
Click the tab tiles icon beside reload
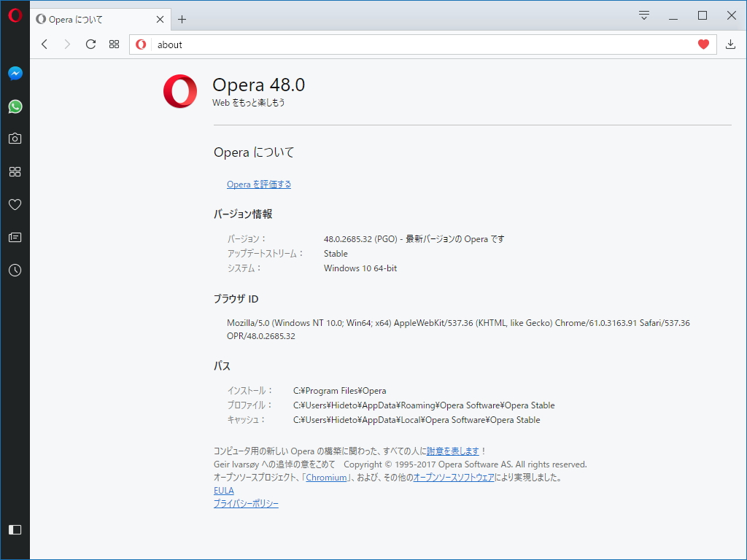coord(114,44)
